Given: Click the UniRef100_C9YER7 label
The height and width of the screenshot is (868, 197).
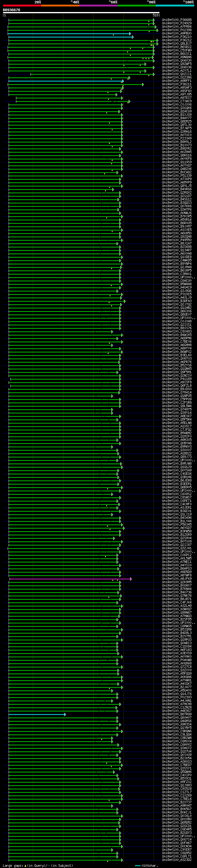Looking at the screenshot, I should [177, 850].
